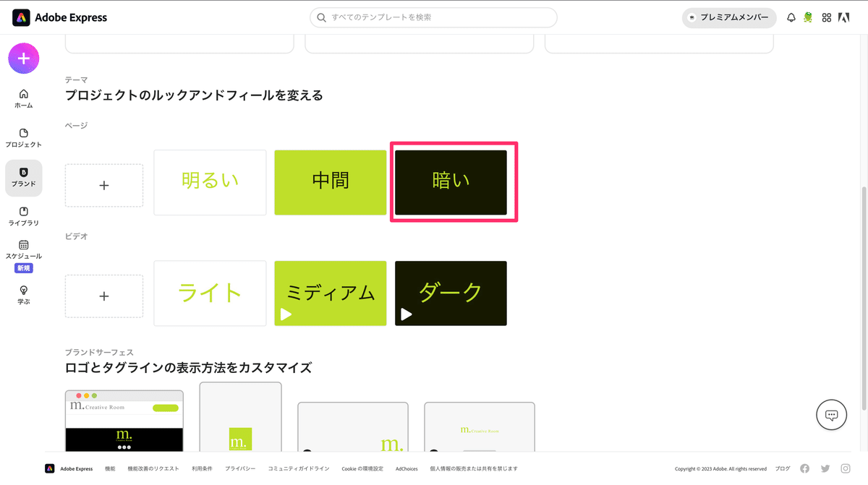Open Adobe Express Facebook page from footer

click(805, 468)
